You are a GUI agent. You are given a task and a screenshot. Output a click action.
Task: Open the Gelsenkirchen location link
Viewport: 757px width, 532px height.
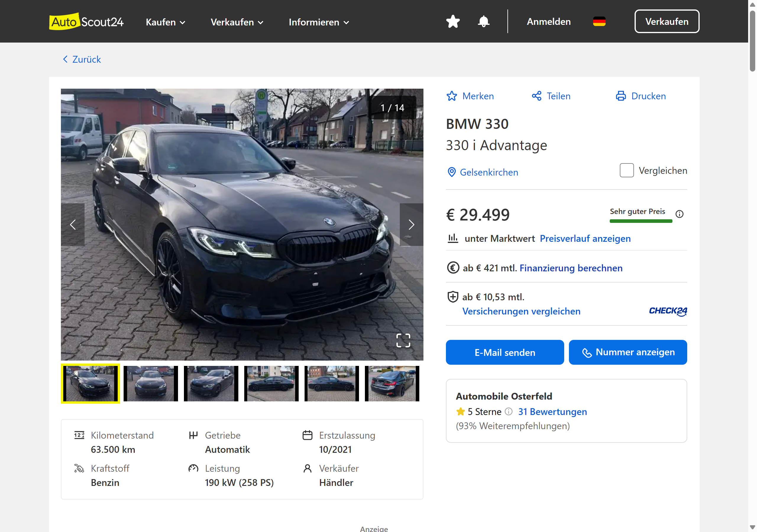[x=489, y=172]
